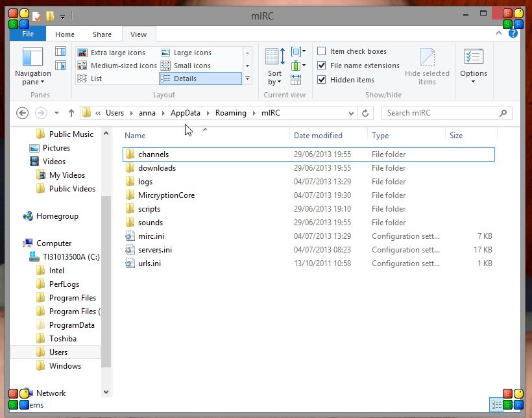Open the Sort by dropdown
The width and height of the screenshot is (532, 418).
275,67
